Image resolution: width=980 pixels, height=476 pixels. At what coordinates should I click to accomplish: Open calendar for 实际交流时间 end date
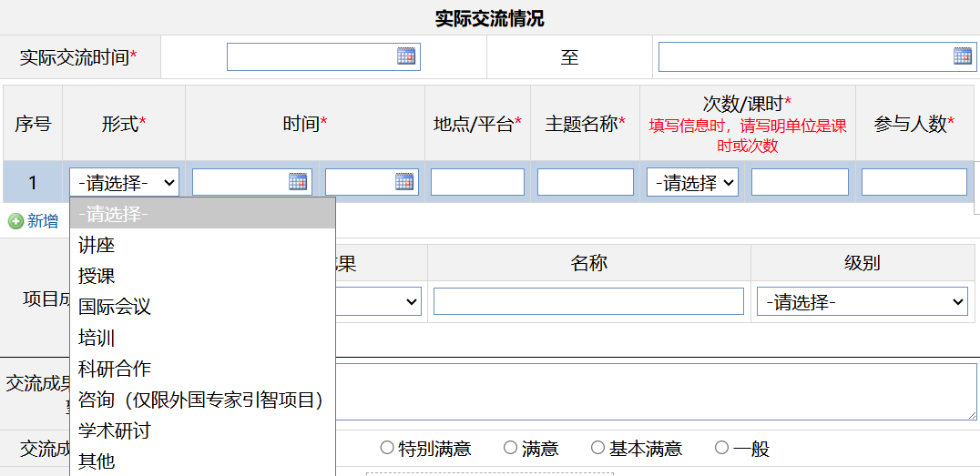(x=963, y=56)
